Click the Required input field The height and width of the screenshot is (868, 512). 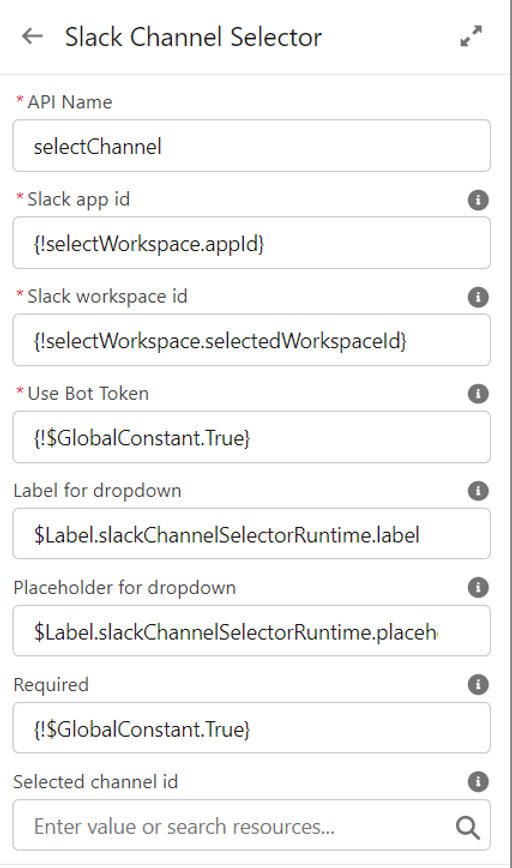[x=251, y=728]
